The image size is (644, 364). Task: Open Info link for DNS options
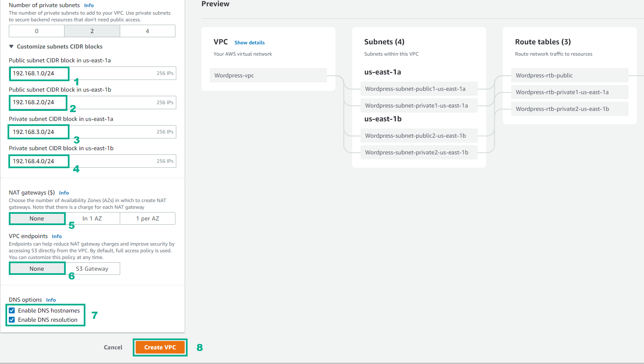51,300
